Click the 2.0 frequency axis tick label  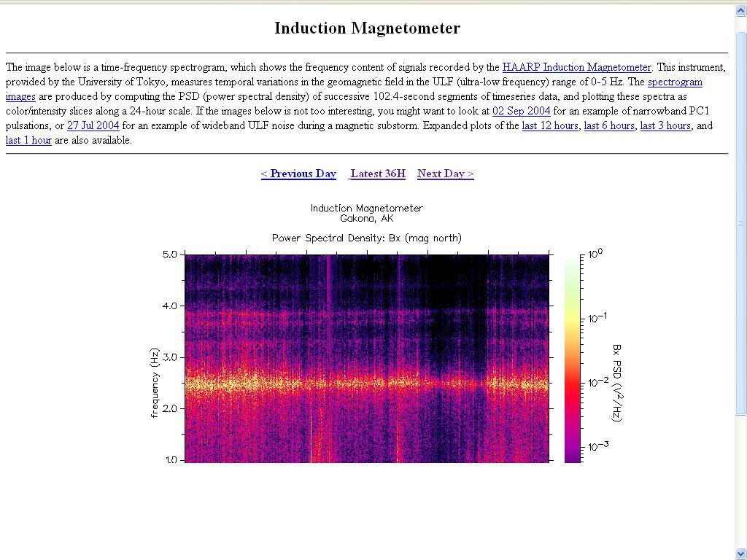pyautogui.click(x=169, y=408)
